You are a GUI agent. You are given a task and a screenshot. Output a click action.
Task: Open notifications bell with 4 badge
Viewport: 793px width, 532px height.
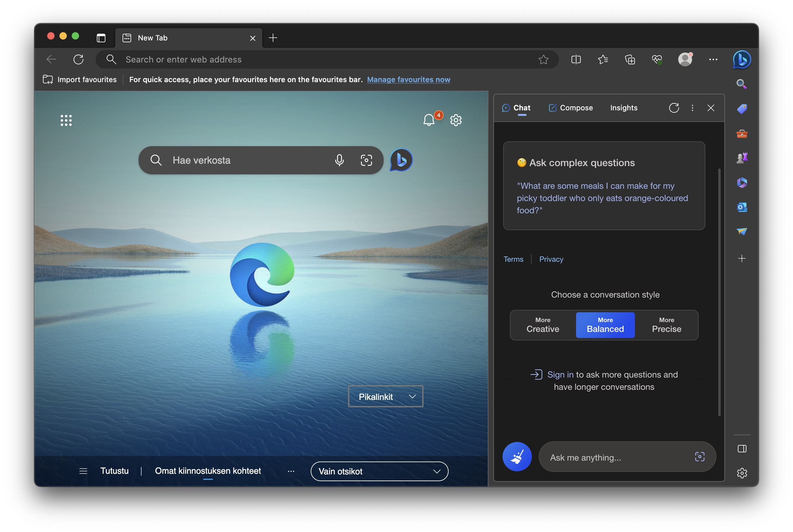432,119
